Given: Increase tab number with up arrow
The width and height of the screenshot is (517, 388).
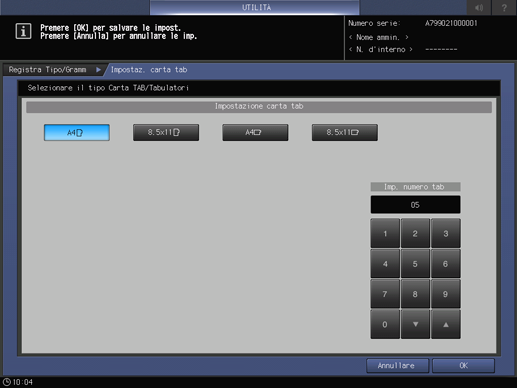Looking at the screenshot, I should [x=446, y=324].
